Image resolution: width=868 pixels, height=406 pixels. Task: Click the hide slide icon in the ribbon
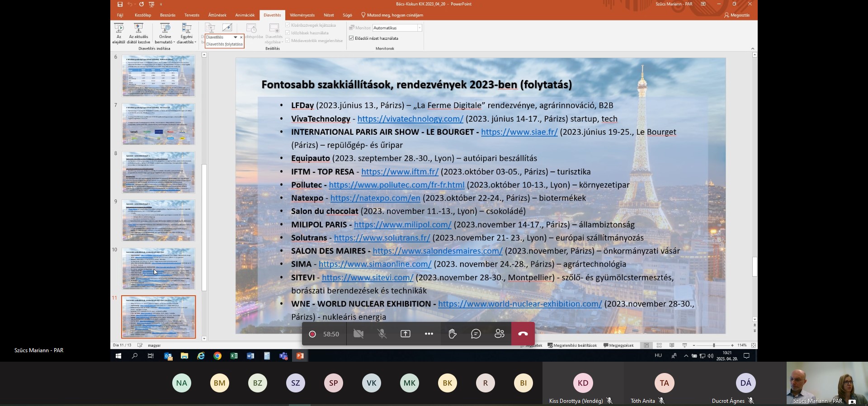[227, 28]
